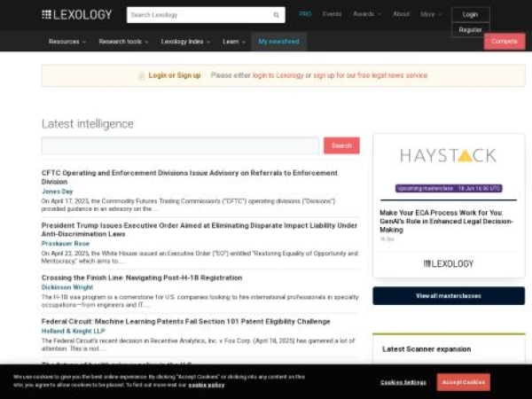The width and height of the screenshot is (532, 399).
Task: Click the View all masterclasses button
Action: coord(449,296)
